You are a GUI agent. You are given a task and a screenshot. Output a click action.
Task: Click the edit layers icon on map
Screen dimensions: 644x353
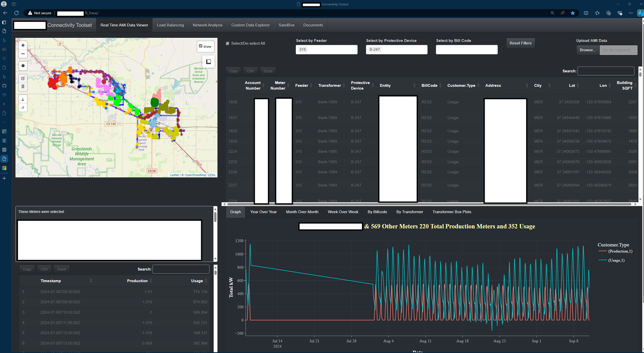[23, 78]
